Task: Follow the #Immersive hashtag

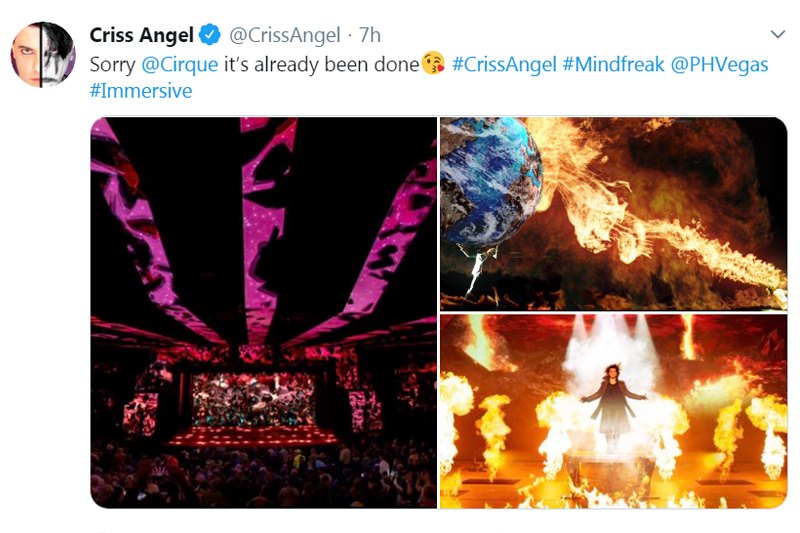Action: 141,91
